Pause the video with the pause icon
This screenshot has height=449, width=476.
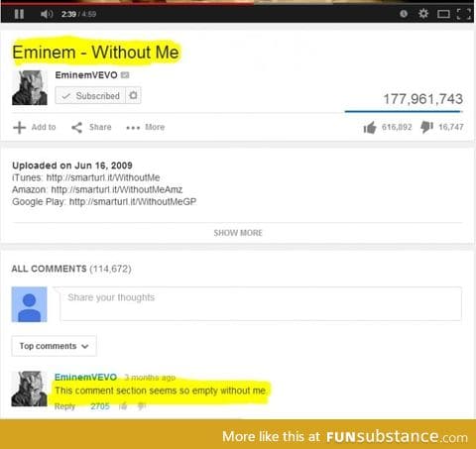[19, 14]
